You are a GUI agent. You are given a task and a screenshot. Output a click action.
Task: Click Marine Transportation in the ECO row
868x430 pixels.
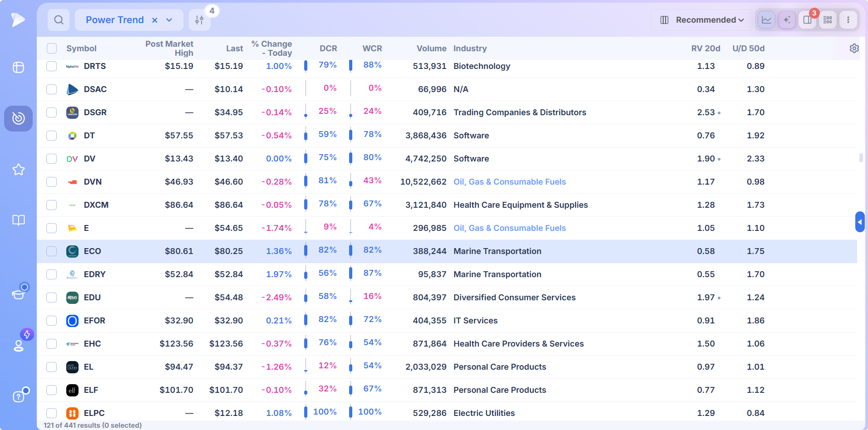click(497, 251)
